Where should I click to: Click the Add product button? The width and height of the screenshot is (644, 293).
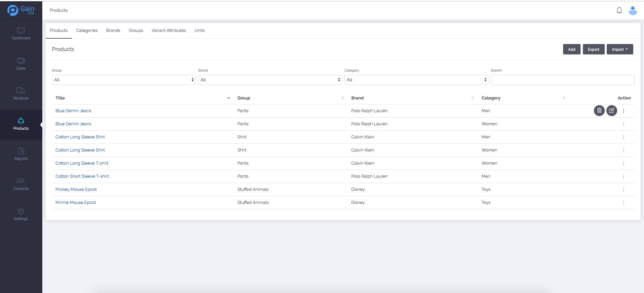571,49
